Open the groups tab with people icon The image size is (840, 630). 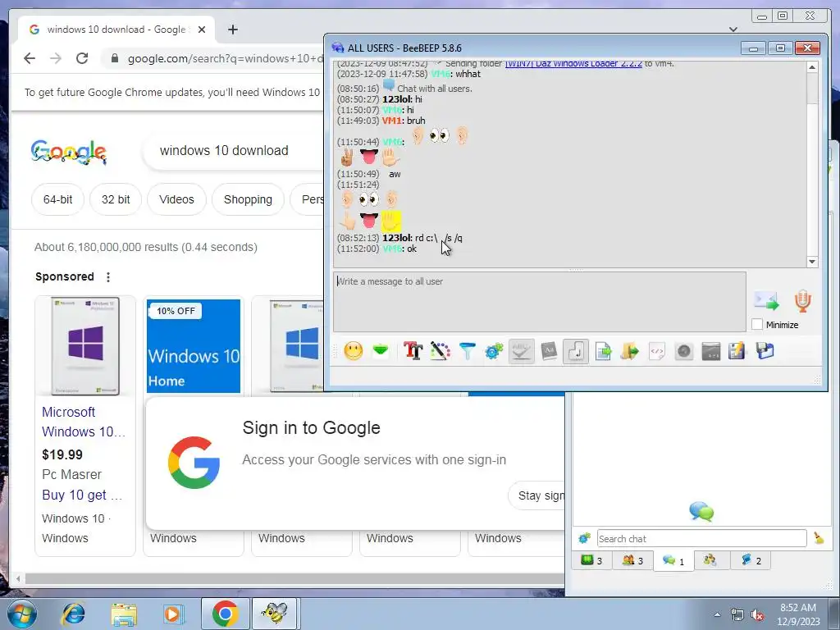[710, 560]
